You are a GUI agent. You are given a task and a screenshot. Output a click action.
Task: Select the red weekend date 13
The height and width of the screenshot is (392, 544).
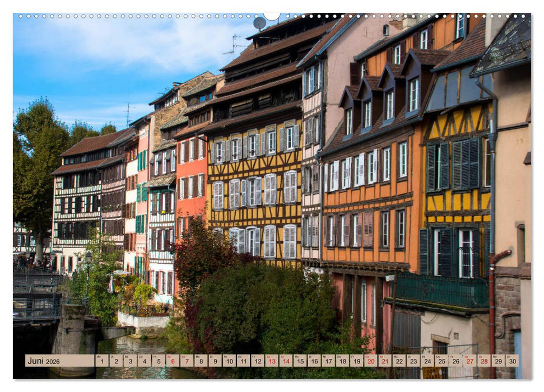[272, 362]
